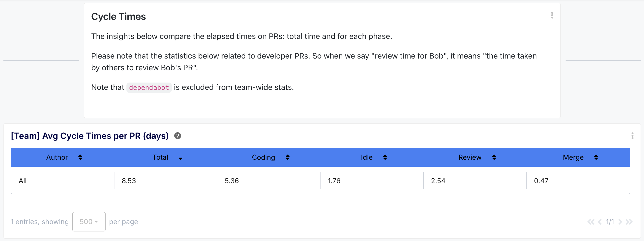The image size is (644, 241).
Task: Open the 500 per page dropdown
Action: [x=89, y=221]
